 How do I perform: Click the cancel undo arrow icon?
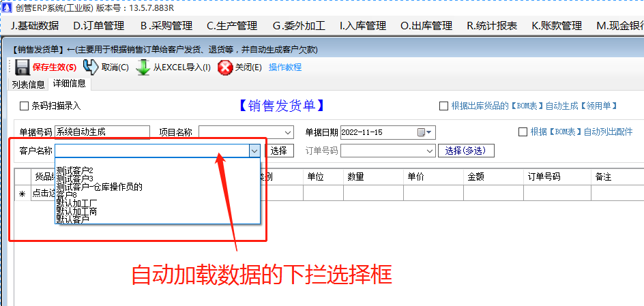click(91, 67)
